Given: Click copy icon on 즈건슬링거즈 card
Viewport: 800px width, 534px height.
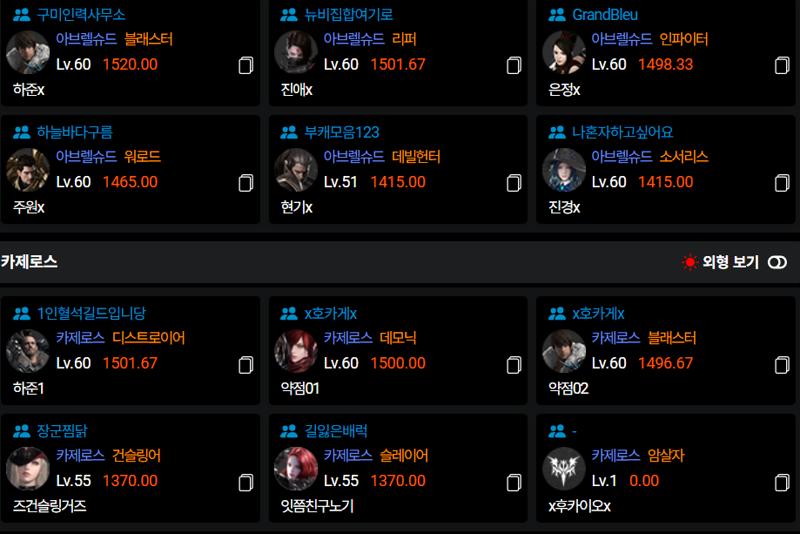Looking at the screenshot, I should 246,482.
